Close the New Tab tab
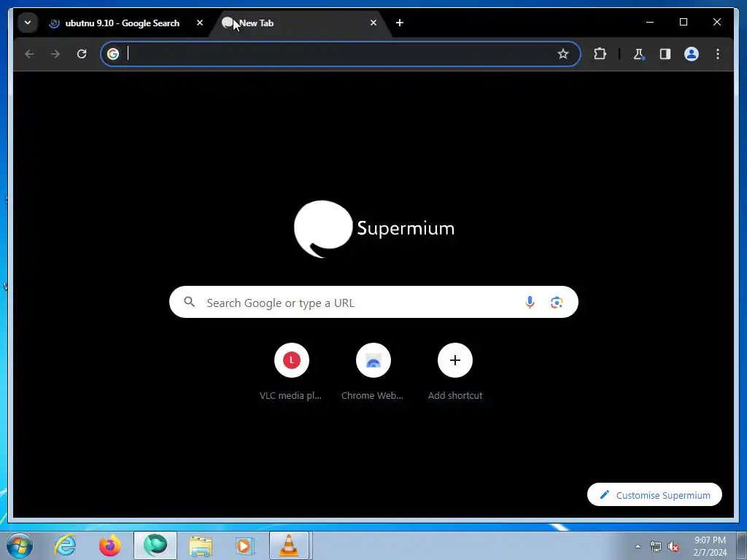 373,23
